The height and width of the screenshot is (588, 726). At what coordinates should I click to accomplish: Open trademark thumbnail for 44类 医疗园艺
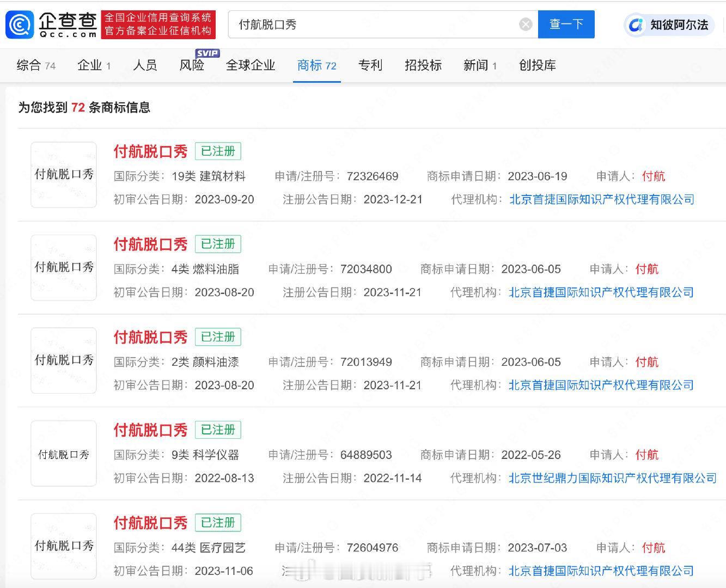point(64,546)
